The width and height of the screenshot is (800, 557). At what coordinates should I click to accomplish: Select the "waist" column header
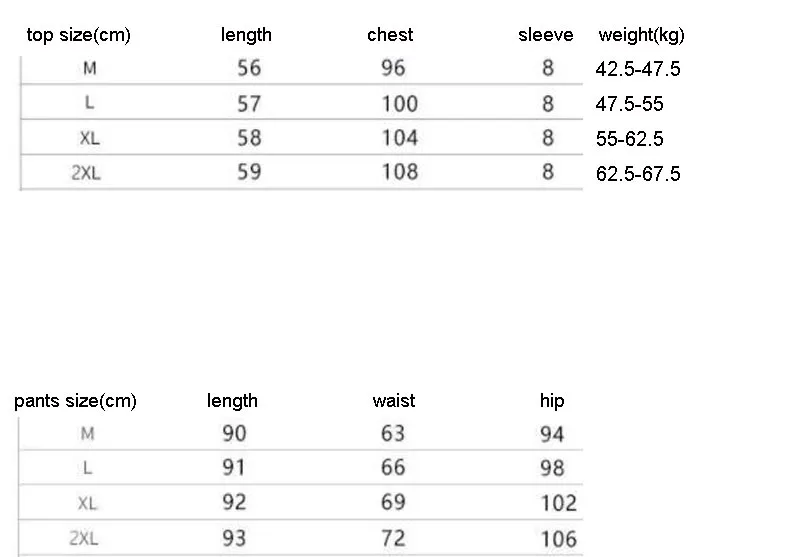point(393,401)
